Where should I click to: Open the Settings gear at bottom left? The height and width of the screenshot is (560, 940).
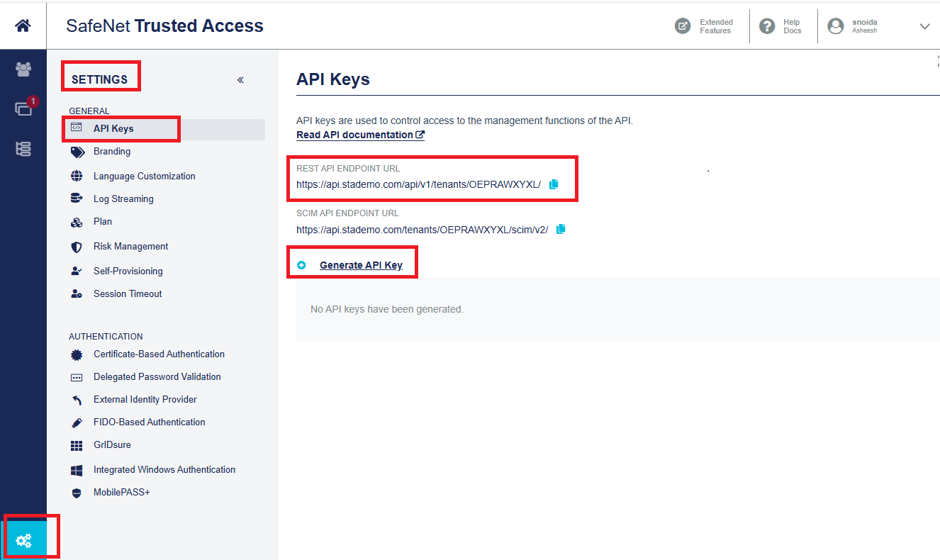click(x=23, y=539)
